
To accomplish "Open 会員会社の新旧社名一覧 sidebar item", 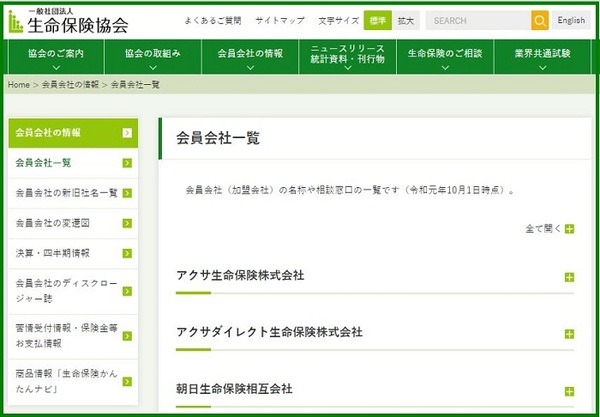I will pos(73,193).
